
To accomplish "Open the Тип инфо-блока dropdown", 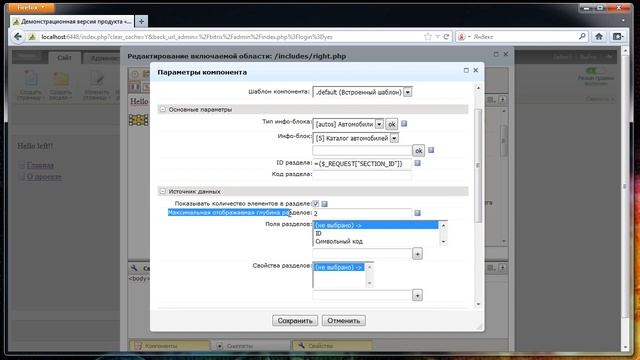I will pyautogui.click(x=379, y=124).
